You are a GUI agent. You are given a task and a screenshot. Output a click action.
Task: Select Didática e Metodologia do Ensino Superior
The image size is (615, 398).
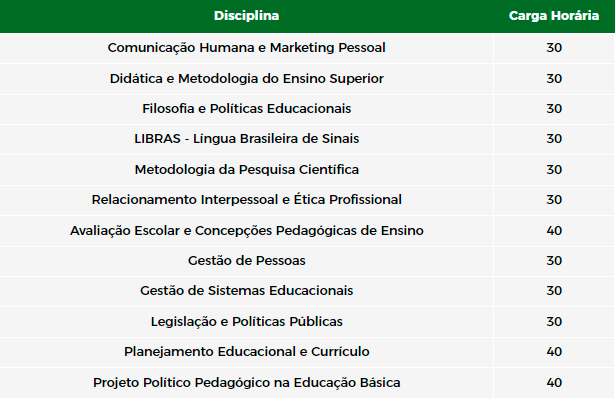[x=246, y=78]
